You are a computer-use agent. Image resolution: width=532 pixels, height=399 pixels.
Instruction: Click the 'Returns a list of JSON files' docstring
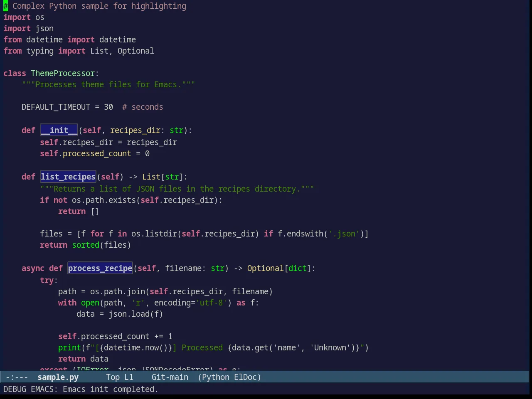tap(177, 189)
